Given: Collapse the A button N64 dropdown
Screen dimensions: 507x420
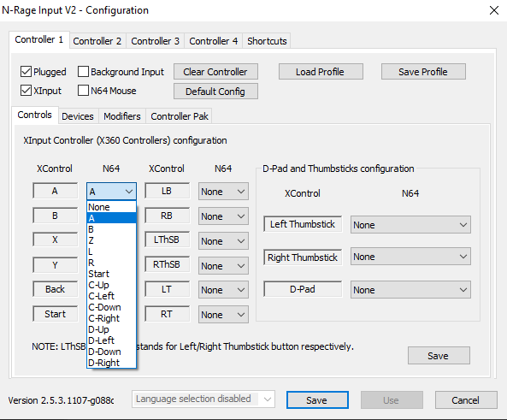Looking at the screenshot, I should pos(111,192).
